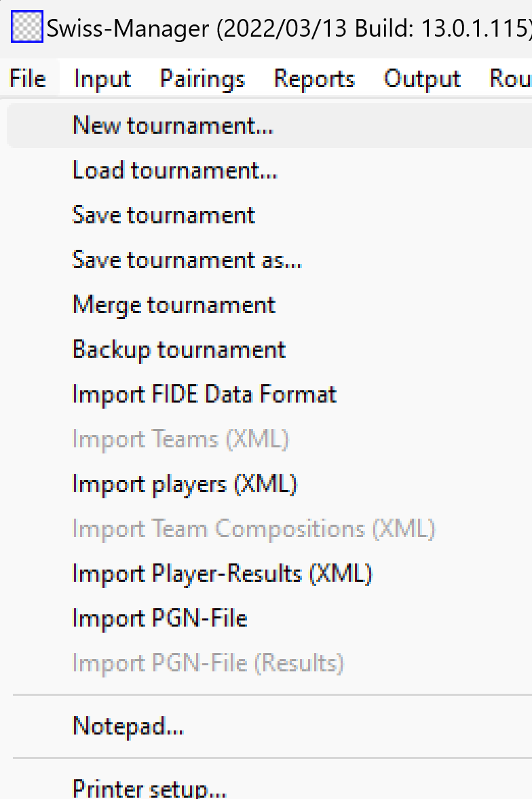Screen dimensions: 532x799
Task: Choose New tournament... from the File menu
Action: [x=172, y=125]
